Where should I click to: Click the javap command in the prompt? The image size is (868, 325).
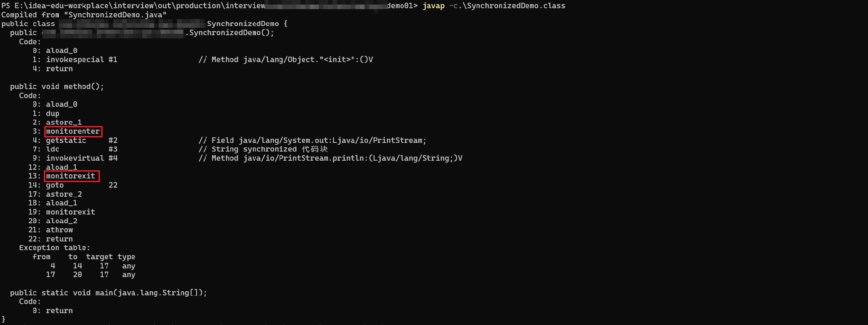coord(433,6)
